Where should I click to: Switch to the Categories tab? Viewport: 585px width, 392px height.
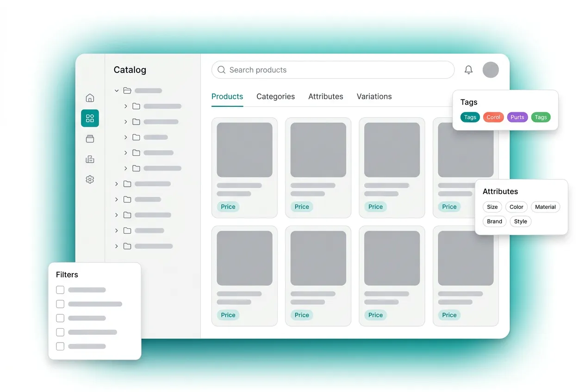click(x=276, y=96)
